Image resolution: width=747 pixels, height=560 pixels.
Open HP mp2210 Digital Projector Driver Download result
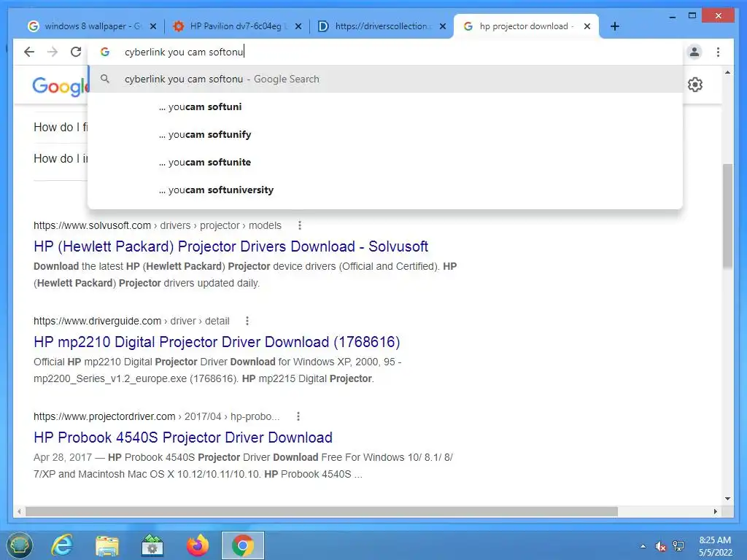[x=217, y=342]
